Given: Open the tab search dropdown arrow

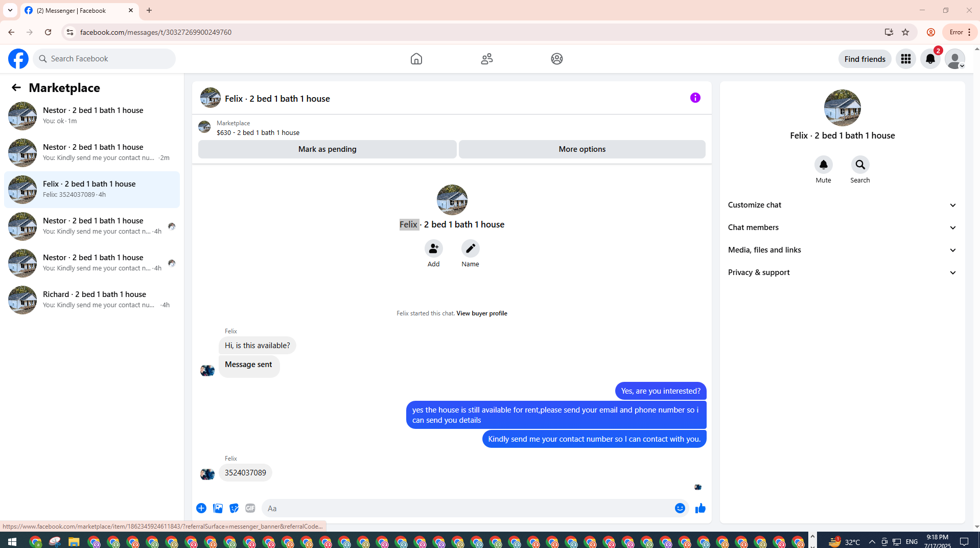Looking at the screenshot, I should point(10,10).
